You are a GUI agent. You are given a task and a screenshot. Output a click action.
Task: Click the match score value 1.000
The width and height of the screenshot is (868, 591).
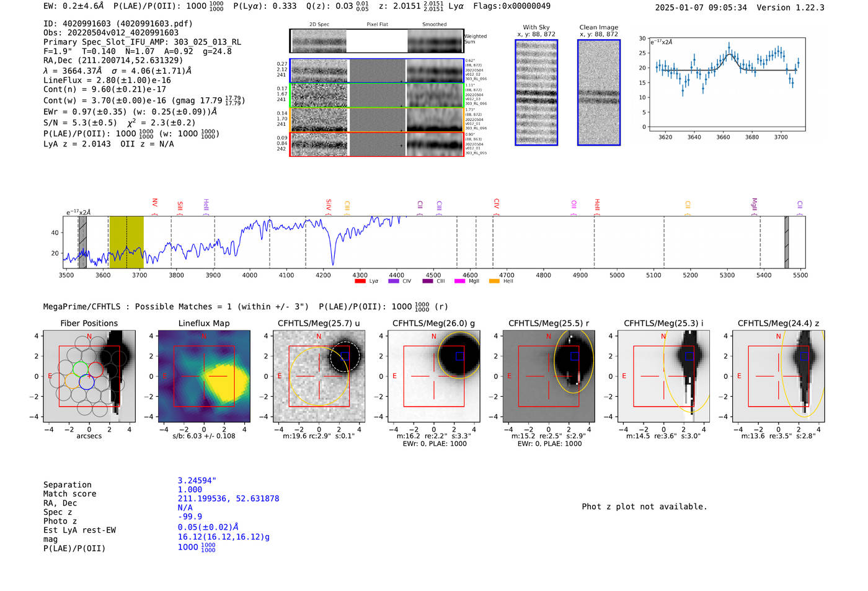190,489
